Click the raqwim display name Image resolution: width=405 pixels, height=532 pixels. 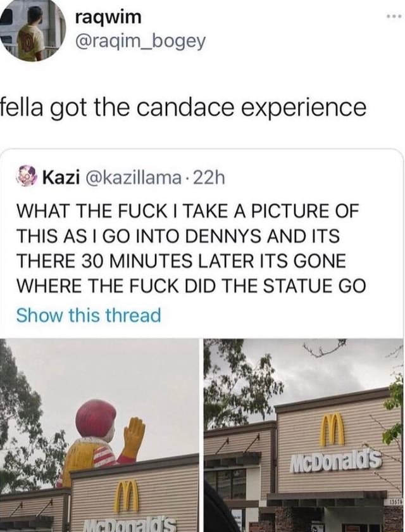pos(108,17)
